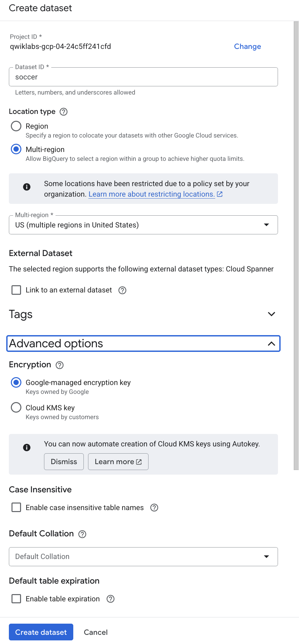Collapse the Advanced options section

[143, 344]
